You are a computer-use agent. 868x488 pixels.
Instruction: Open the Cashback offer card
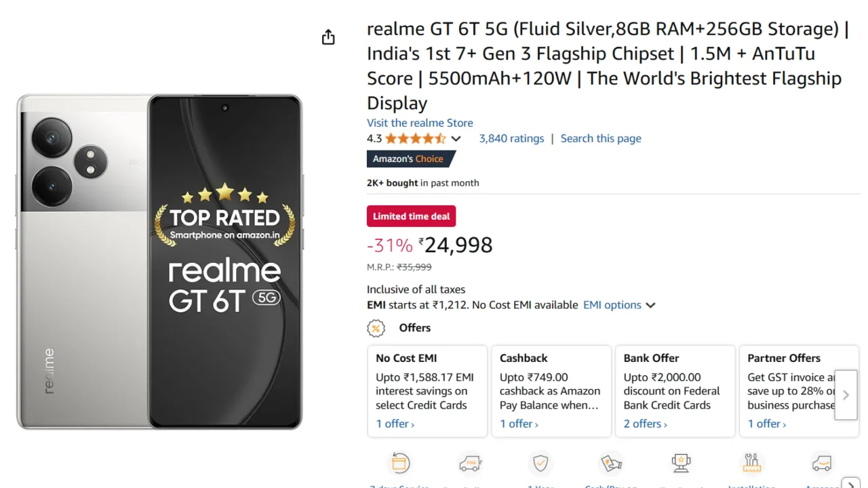point(551,390)
